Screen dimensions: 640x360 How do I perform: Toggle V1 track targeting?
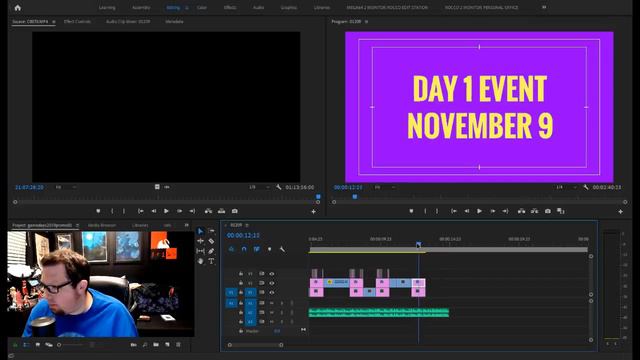click(250, 293)
